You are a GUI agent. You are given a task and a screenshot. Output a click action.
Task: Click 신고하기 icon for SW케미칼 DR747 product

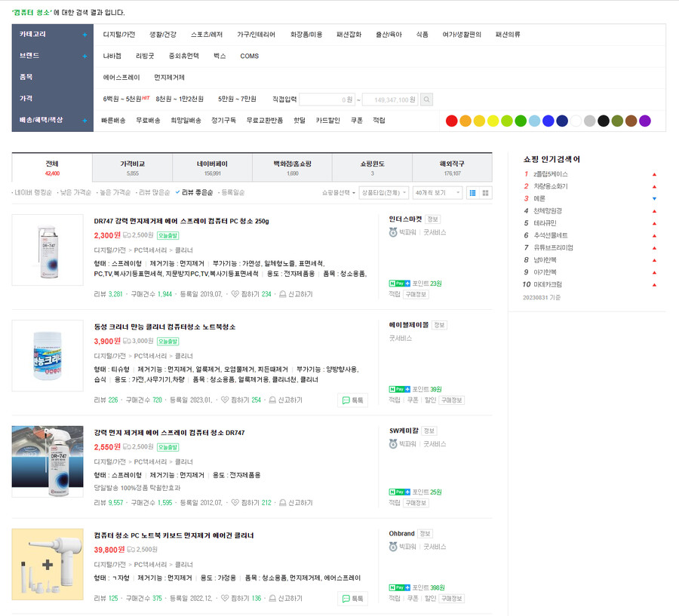(282, 502)
